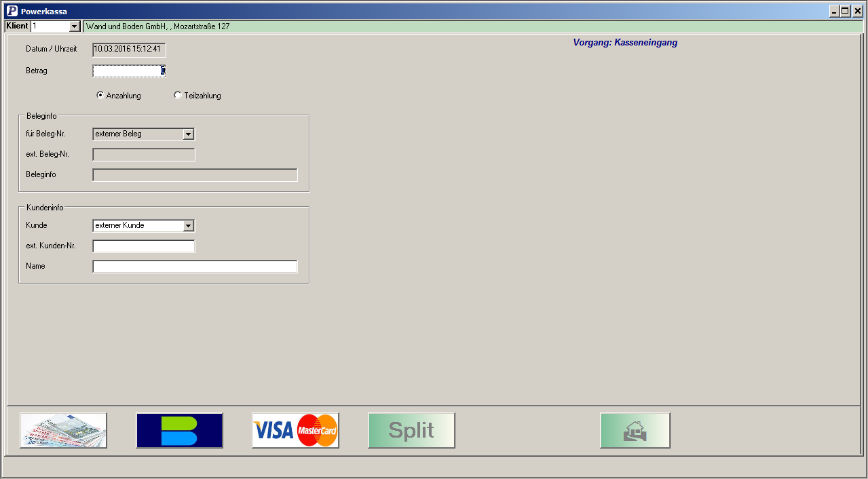Open the Kunde dropdown list
The image size is (868, 479).
pos(189,226)
